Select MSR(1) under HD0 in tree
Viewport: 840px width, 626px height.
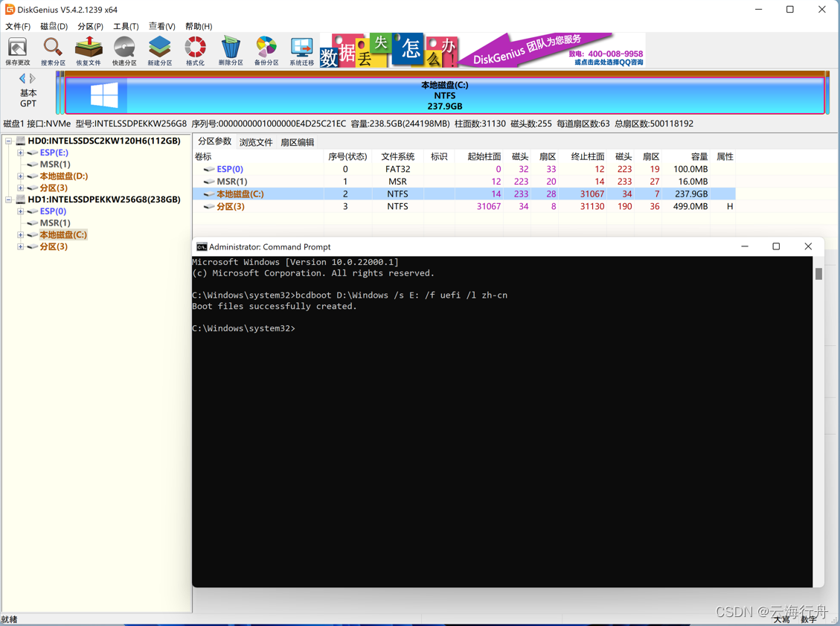pos(55,165)
